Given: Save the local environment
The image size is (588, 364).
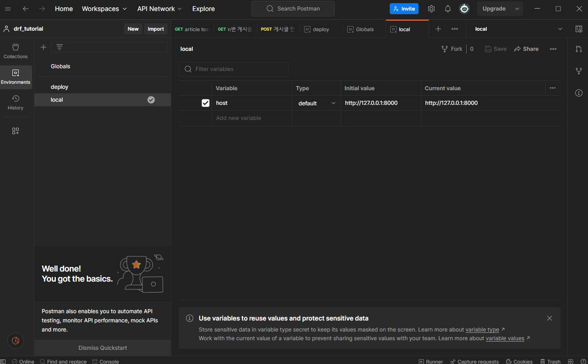Looking at the screenshot, I should pos(495,49).
